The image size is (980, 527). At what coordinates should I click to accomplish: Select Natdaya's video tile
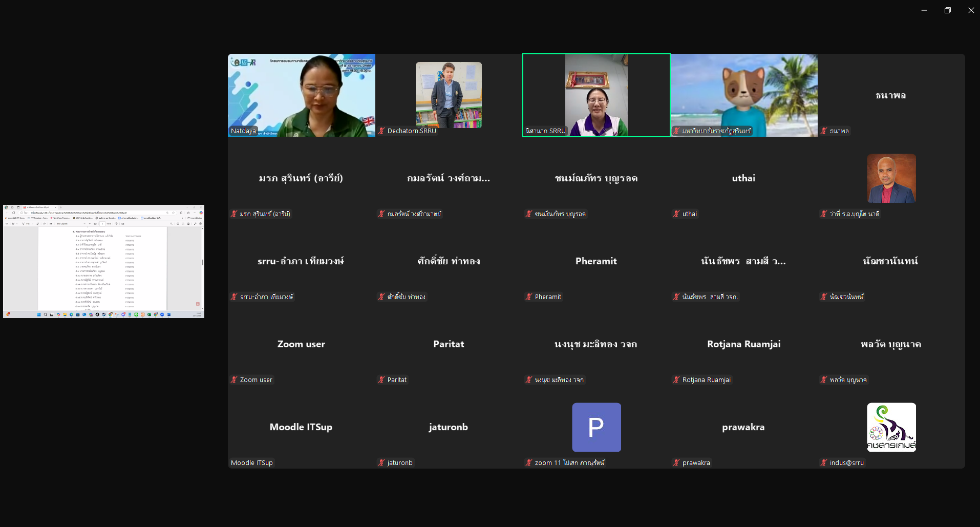302,95
